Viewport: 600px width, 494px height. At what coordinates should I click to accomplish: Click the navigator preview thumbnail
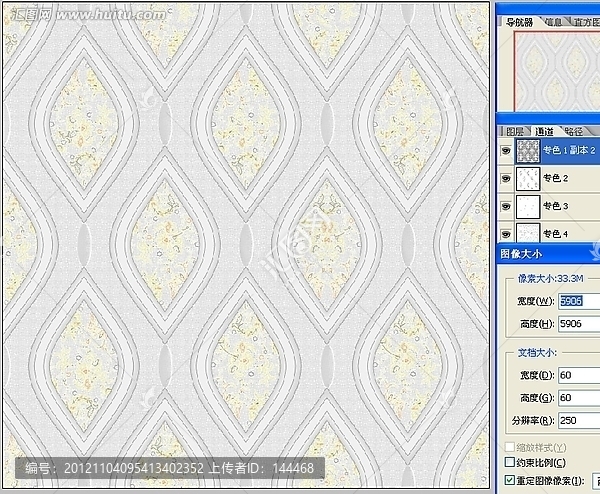557,72
